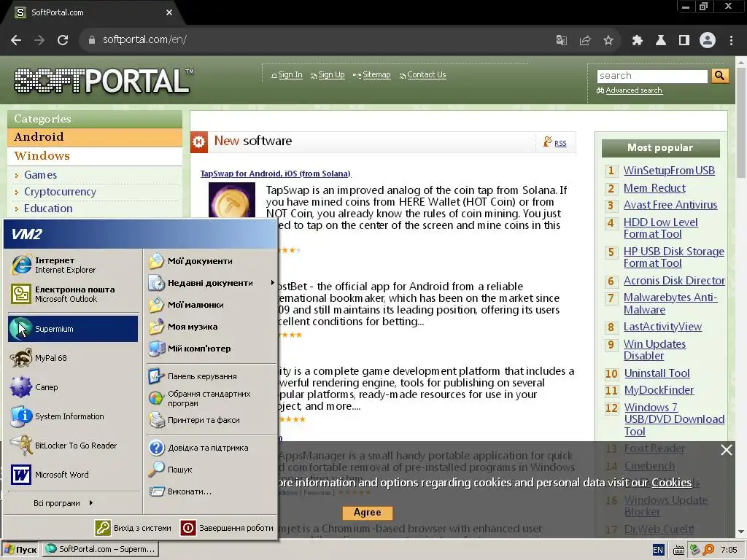Open Мої документи folder
This screenshot has width=747, height=560.
[x=211, y=261]
